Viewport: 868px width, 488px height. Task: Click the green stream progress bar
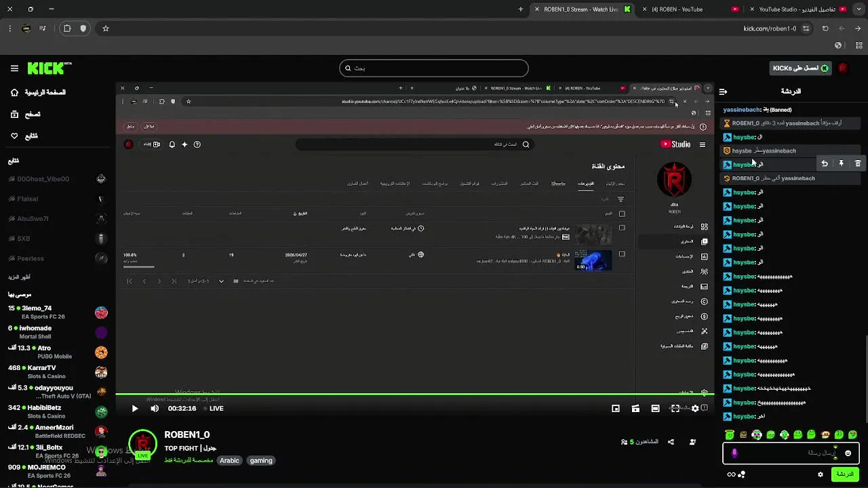[x=414, y=394]
